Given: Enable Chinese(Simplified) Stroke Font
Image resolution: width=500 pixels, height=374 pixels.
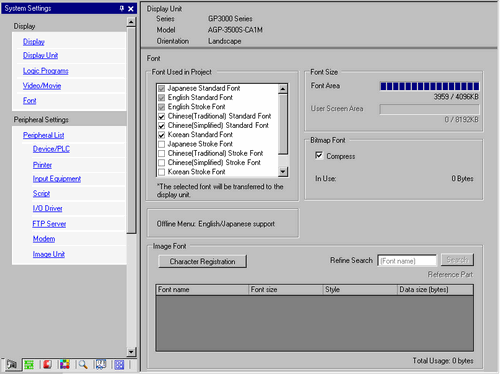Looking at the screenshot, I should 162,163.
